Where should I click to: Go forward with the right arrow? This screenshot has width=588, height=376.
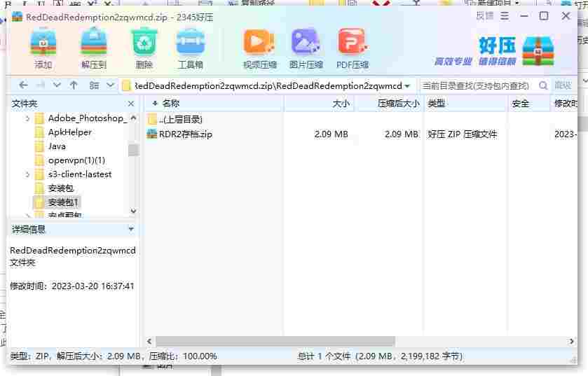coord(41,85)
